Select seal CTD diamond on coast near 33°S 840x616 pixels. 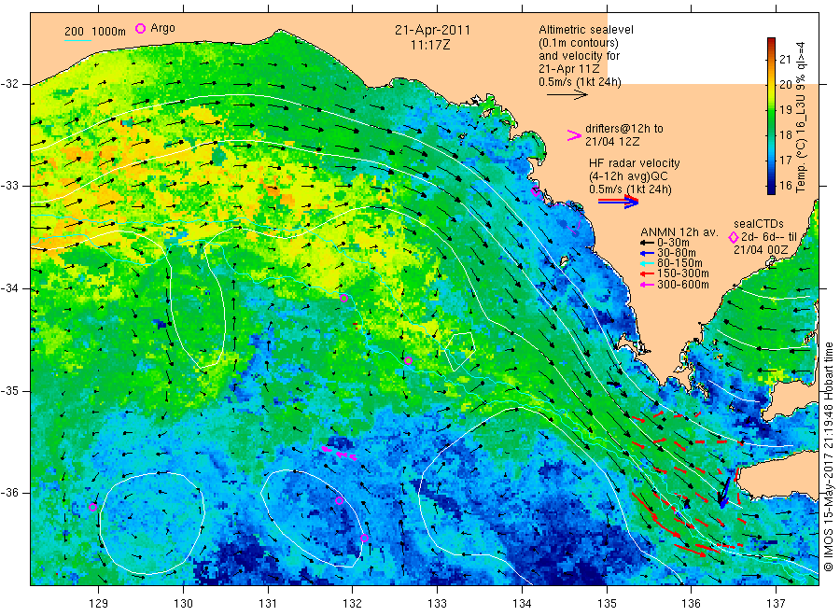(x=536, y=191)
